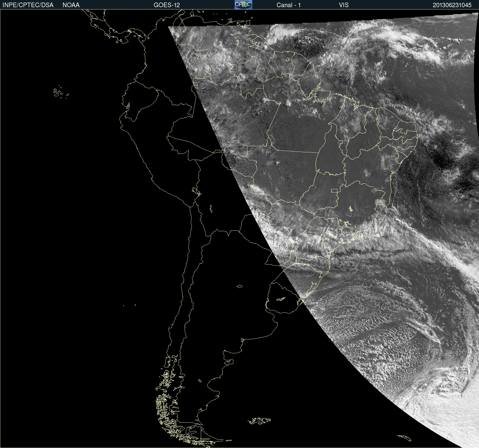Click the VIS channel label
This screenshot has height=448, width=479.
(x=344, y=5)
